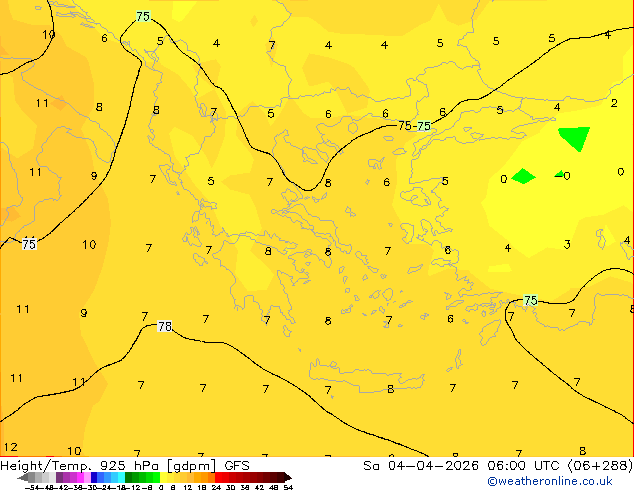The image size is (634, 490).
Task: Click the small green triangle beside the -0 label
Action: [x=560, y=174]
